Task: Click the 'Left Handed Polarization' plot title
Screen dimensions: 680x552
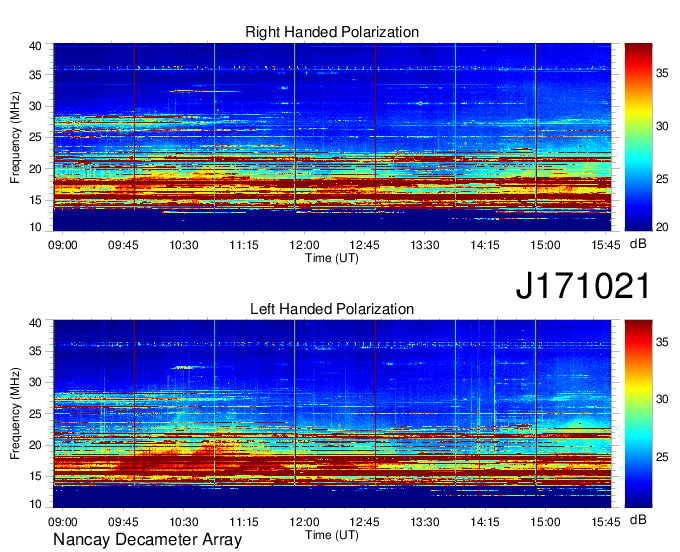Action: [x=332, y=309]
